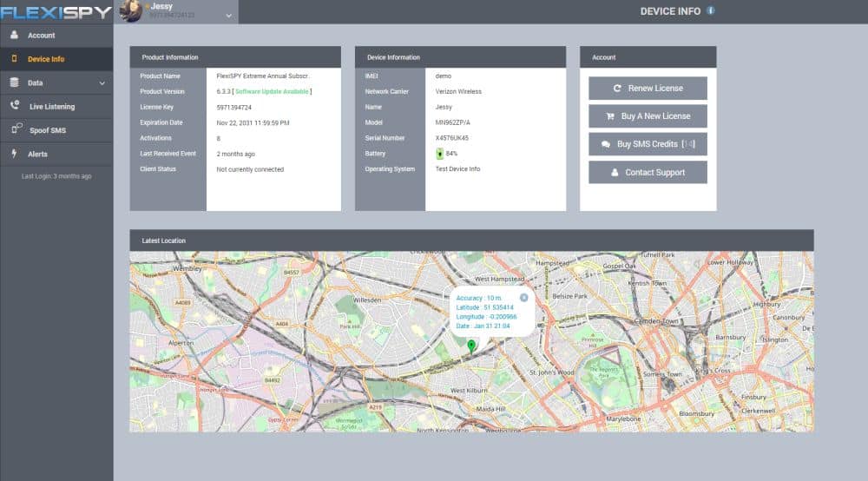Viewport: 868px width, 481px height.
Task: Click the Camden Town label on map
Action: click(x=656, y=321)
